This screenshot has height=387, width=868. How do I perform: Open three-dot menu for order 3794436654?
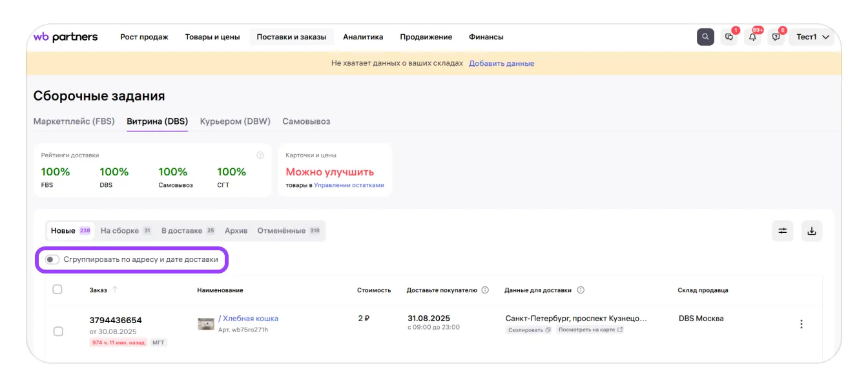coord(801,324)
